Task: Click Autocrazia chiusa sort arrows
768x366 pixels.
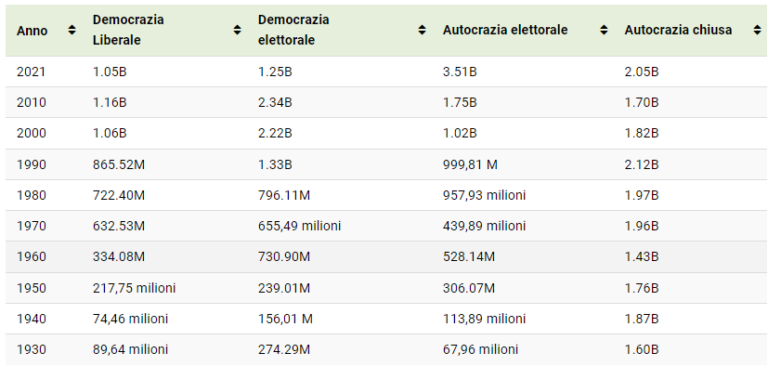Action: [x=757, y=30]
